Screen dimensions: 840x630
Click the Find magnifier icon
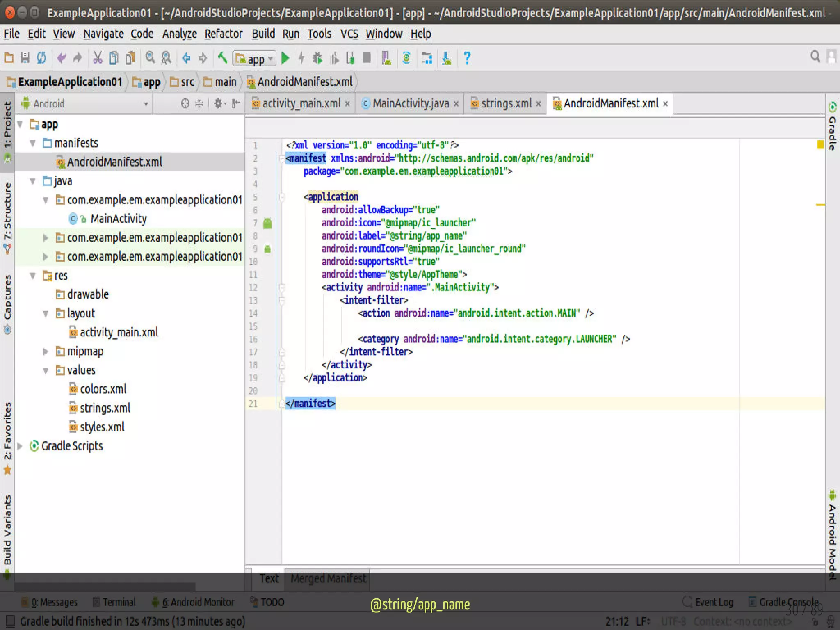coord(151,58)
